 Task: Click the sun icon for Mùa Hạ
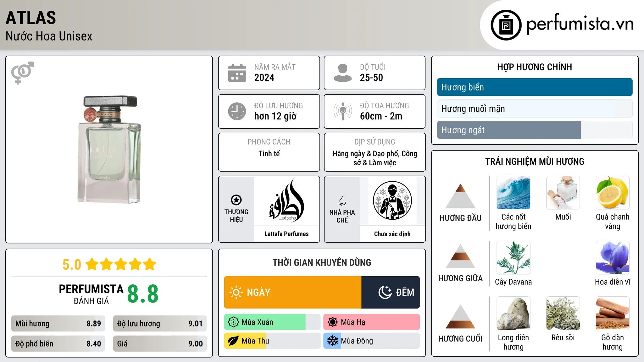pos(333,322)
